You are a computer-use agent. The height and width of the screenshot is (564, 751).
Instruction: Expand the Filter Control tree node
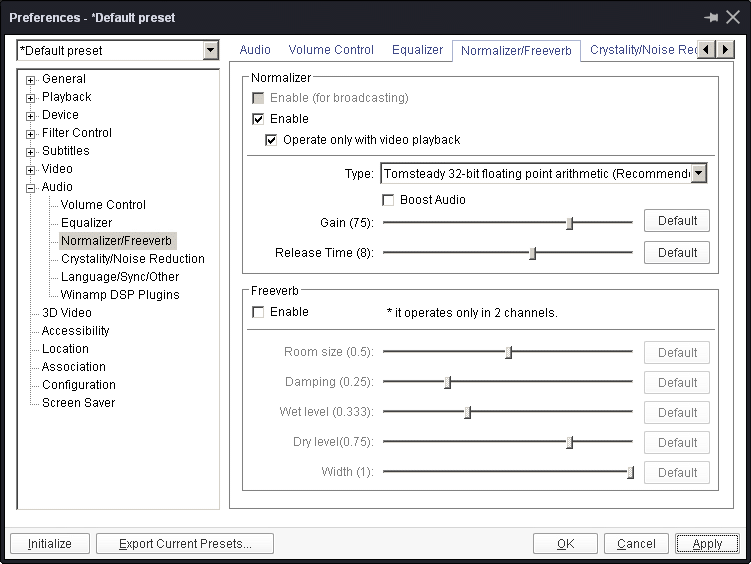(x=30, y=134)
